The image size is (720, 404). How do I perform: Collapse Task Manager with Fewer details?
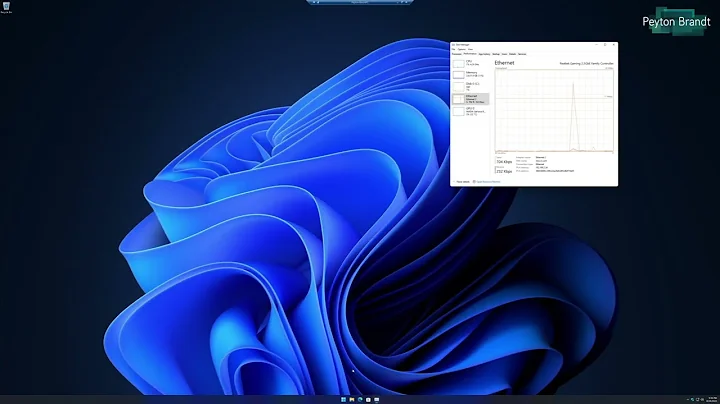coord(461,182)
